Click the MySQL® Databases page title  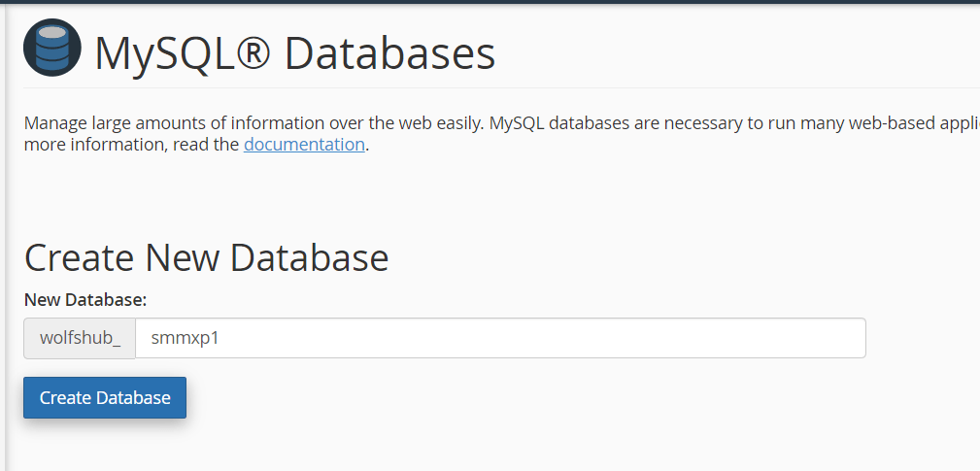294,53
